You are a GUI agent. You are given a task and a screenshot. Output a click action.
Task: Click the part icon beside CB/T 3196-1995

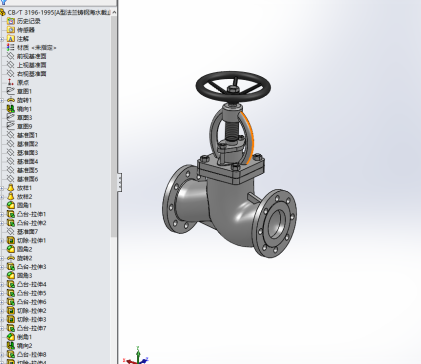(x=3, y=12)
